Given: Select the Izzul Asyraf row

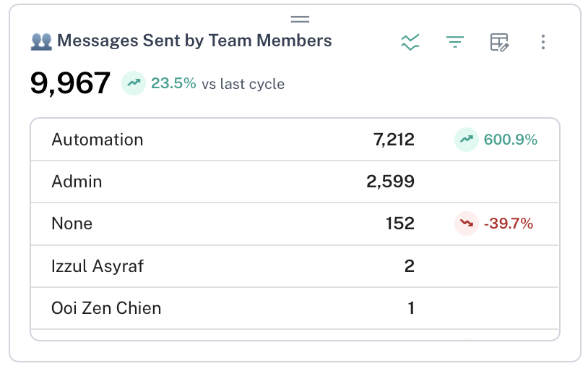Looking at the screenshot, I should pyautogui.click(x=98, y=265).
